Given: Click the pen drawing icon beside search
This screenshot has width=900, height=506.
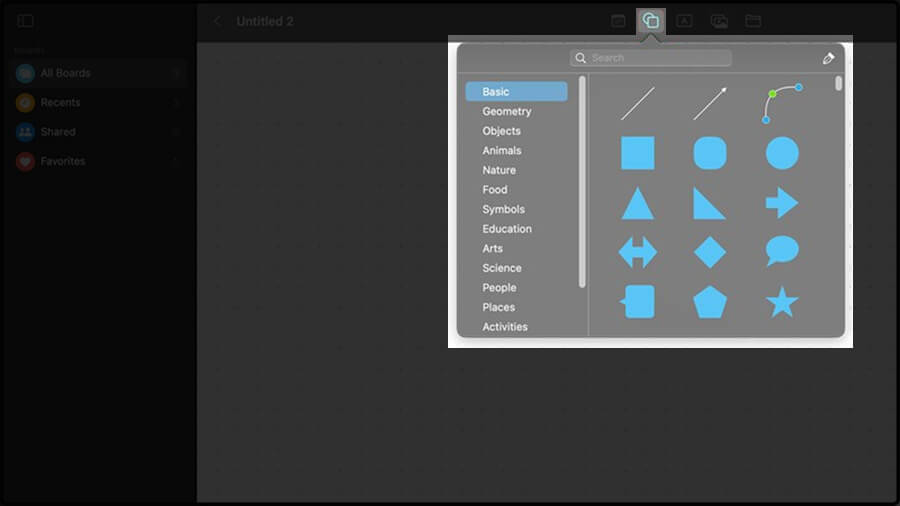Looking at the screenshot, I should tap(828, 59).
